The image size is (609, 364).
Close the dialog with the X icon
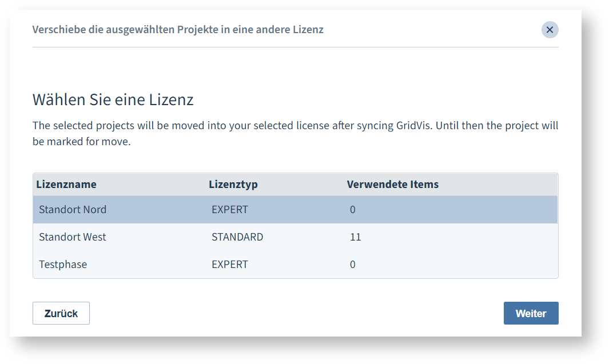pyautogui.click(x=550, y=30)
